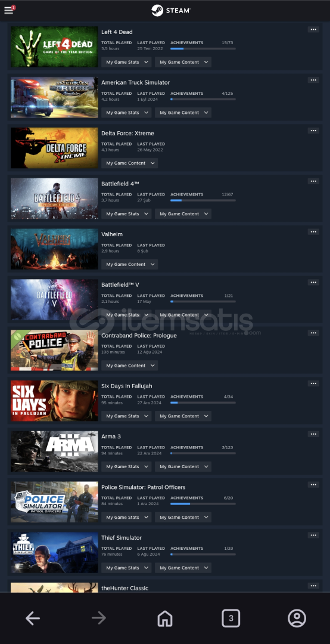Image resolution: width=330 pixels, height=644 pixels.
Task: Expand My Game Stats for Left 4 Dead
Action: [126, 62]
